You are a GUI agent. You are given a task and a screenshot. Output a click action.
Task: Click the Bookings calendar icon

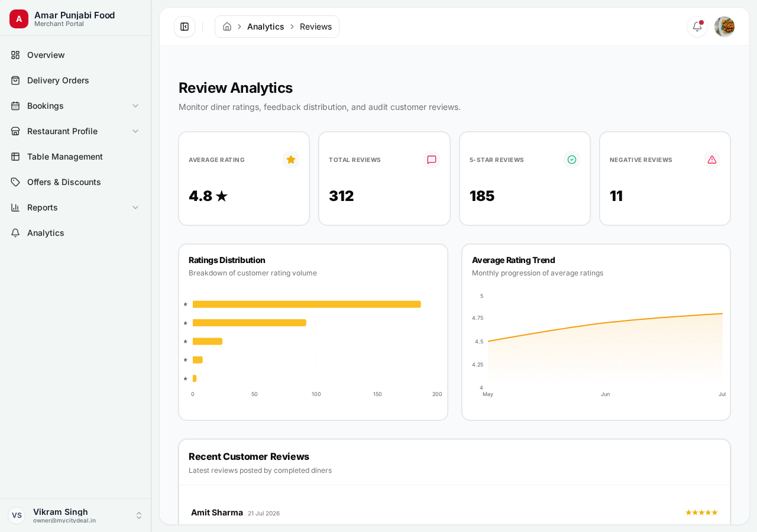(x=15, y=106)
